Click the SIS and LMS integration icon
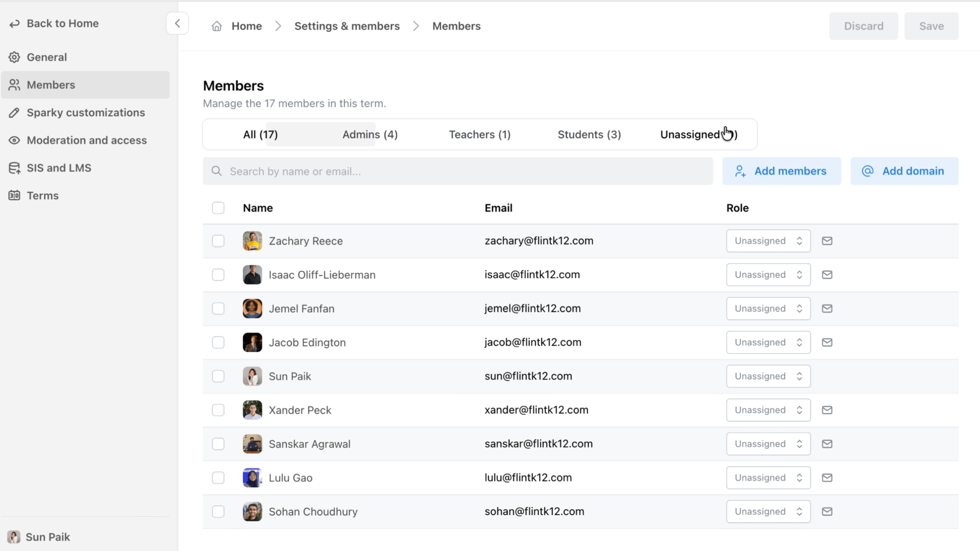 point(14,167)
